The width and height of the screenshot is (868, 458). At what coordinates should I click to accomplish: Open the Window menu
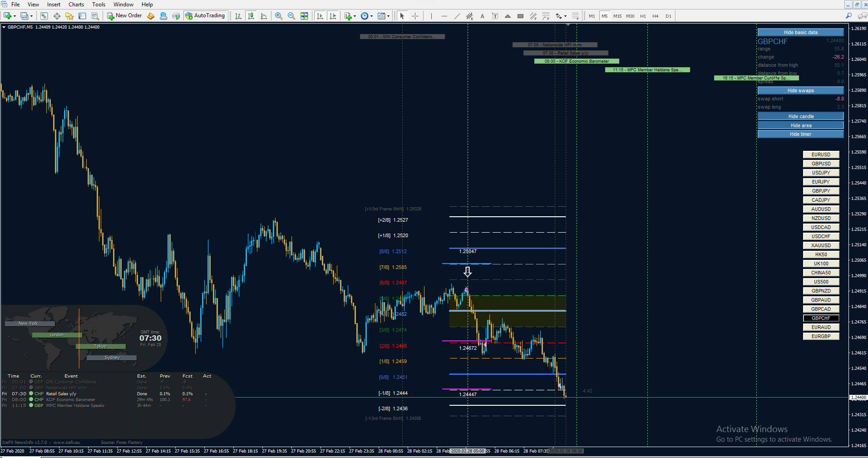click(x=123, y=5)
